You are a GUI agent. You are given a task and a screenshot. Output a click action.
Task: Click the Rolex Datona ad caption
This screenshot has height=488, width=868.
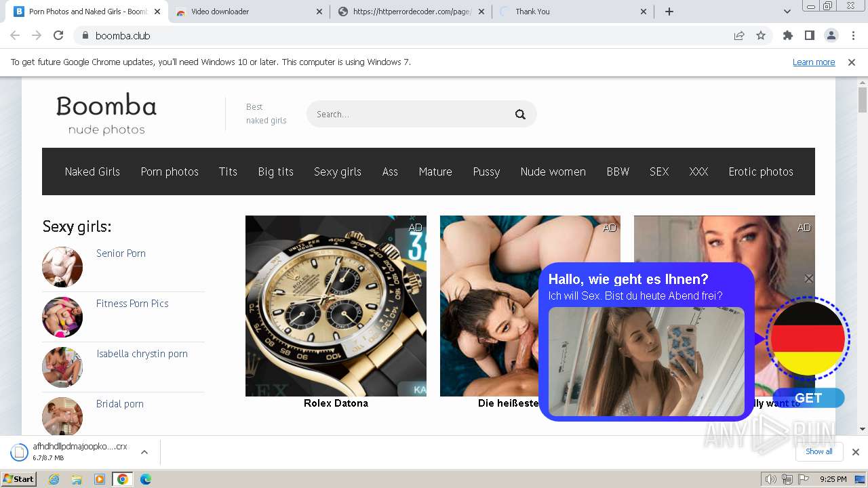tap(336, 403)
